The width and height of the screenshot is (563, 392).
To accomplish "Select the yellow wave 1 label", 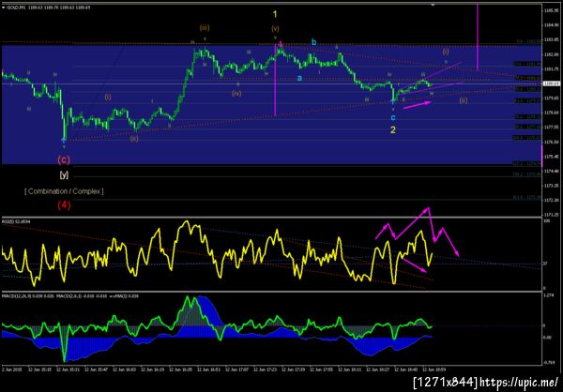I will pyautogui.click(x=275, y=14).
